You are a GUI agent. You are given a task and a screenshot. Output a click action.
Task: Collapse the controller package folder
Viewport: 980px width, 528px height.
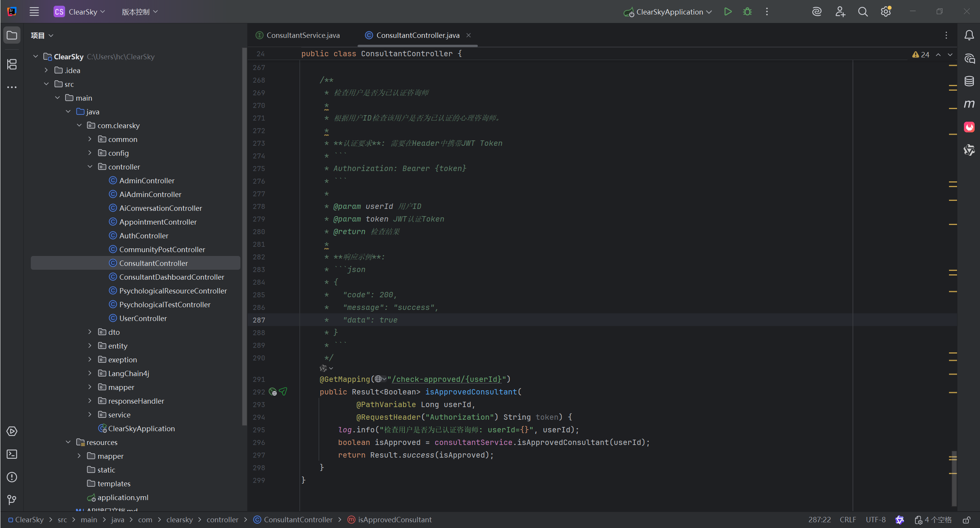coord(90,167)
